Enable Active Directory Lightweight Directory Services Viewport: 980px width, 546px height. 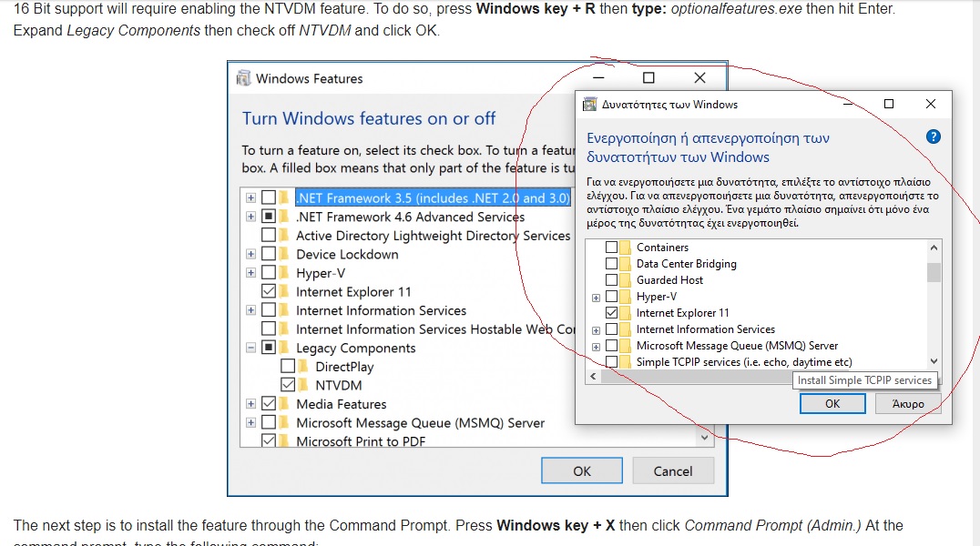coord(269,235)
